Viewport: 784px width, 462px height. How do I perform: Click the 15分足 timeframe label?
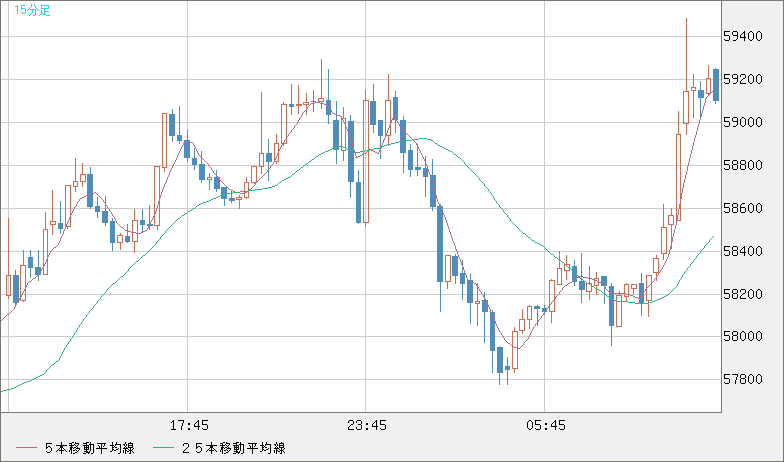click(32, 10)
